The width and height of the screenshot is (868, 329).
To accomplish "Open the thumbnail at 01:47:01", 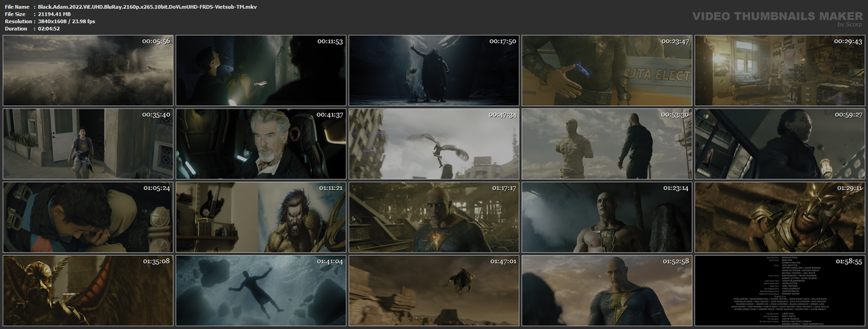I will coord(433,290).
